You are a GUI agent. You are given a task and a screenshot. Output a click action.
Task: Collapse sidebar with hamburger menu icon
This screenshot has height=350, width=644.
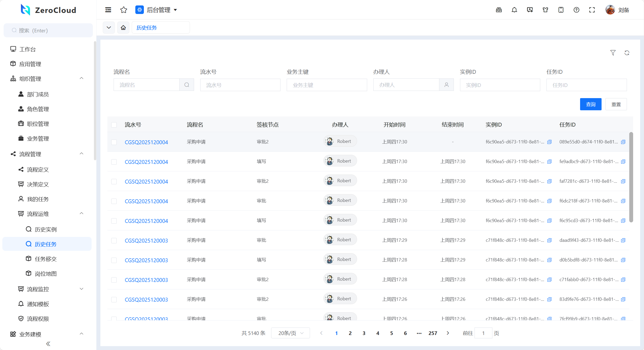coord(108,10)
